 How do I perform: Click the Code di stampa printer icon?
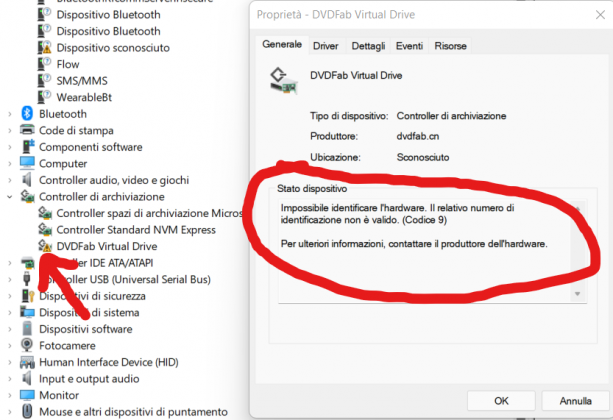[x=27, y=130]
